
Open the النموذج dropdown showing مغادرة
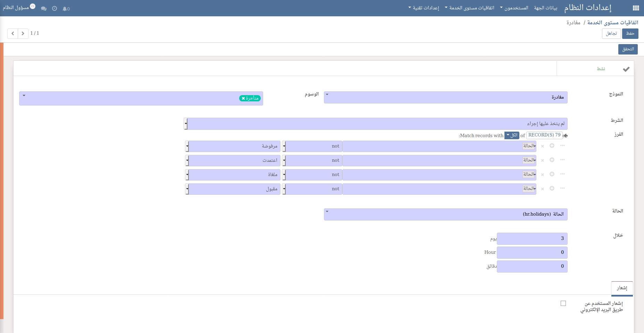click(445, 97)
